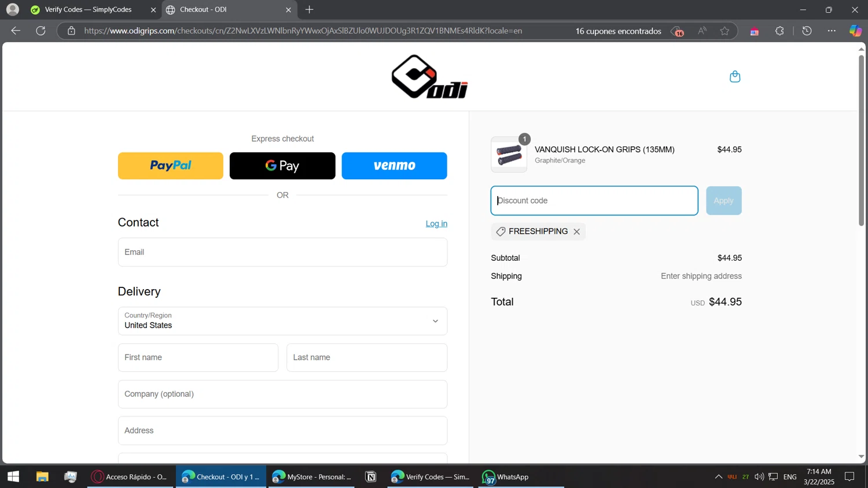The height and width of the screenshot is (488, 868).
Task: Click the Enter shipping address text
Action: coord(701,276)
